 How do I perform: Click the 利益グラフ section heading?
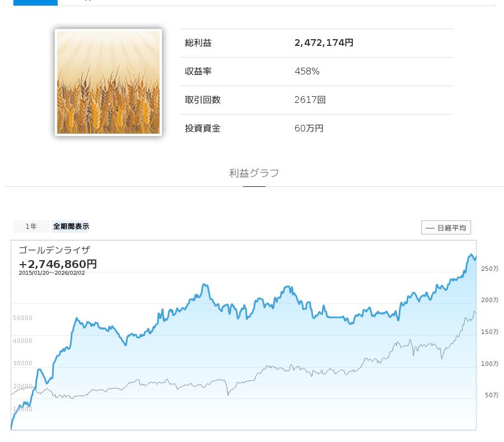[x=254, y=173]
